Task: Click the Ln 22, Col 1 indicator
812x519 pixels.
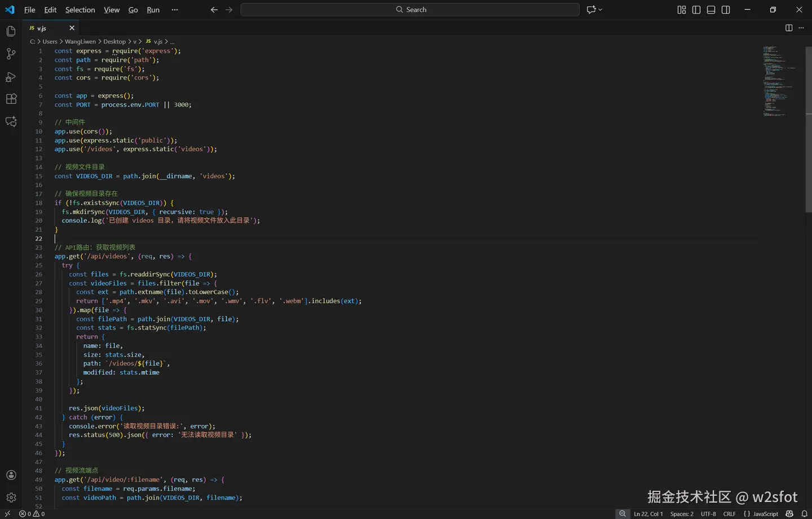Action: click(x=648, y=514)
